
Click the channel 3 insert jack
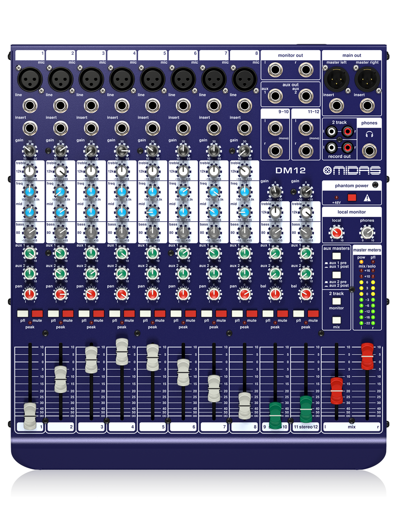click(x=91, y=128)
